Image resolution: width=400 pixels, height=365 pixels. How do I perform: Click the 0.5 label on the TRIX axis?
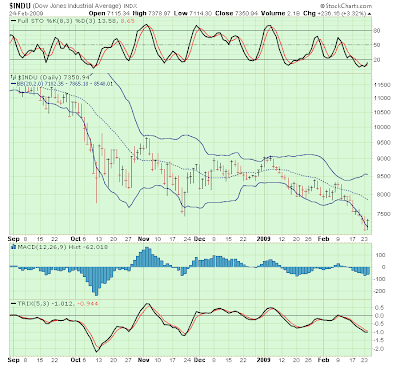click(x=380, y=307)
